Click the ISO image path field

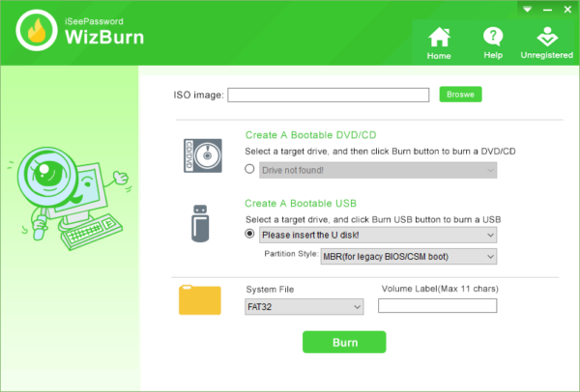coord(328,95)
